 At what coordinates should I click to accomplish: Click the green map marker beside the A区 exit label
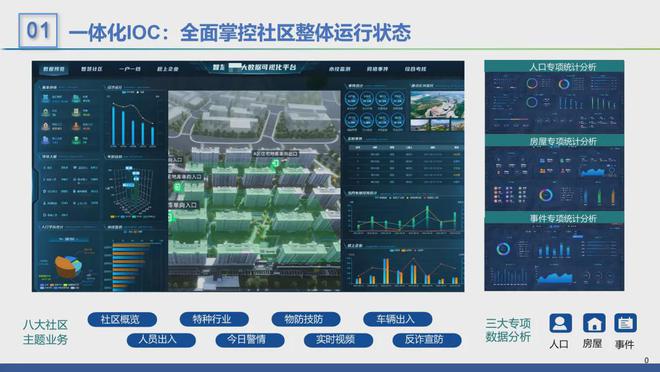[276, 163]
